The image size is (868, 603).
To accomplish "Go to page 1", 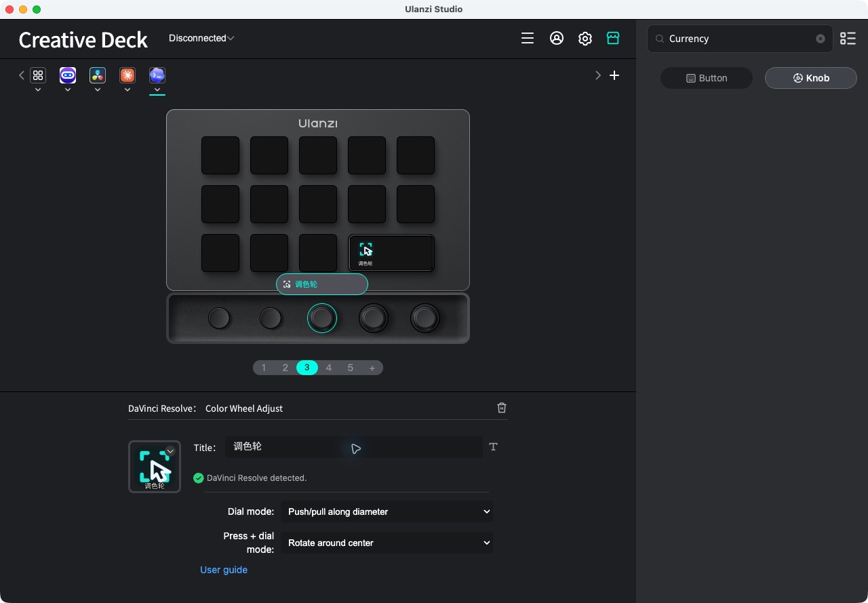I will click(x=264, y=368).
